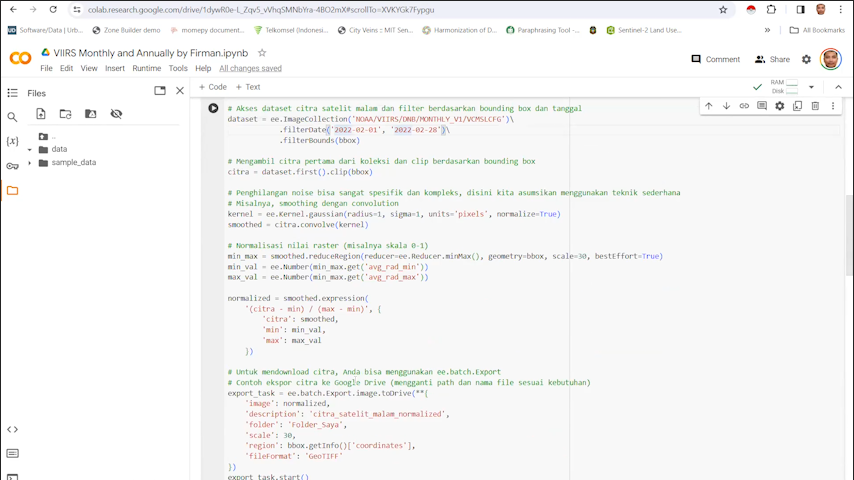Open the Secrets key icon in sidebar
The height and width of the screenshot is (480, 854).
point(12,166)
